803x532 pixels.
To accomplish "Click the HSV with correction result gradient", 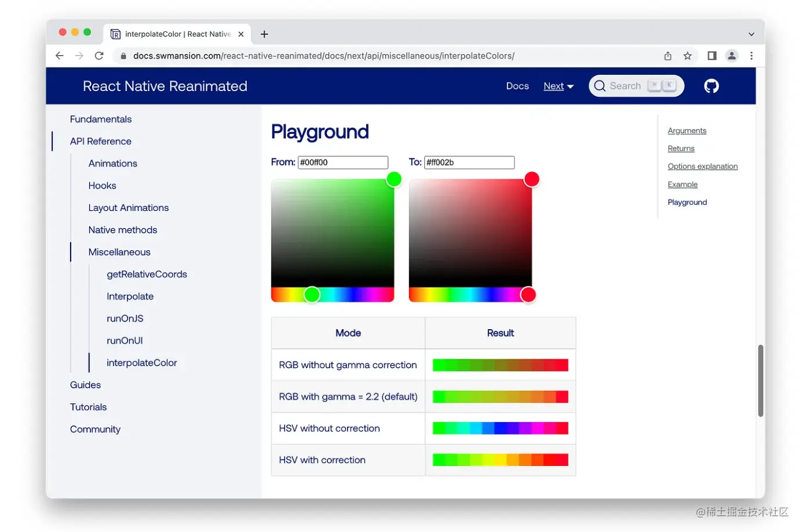I will click(501, 460).
